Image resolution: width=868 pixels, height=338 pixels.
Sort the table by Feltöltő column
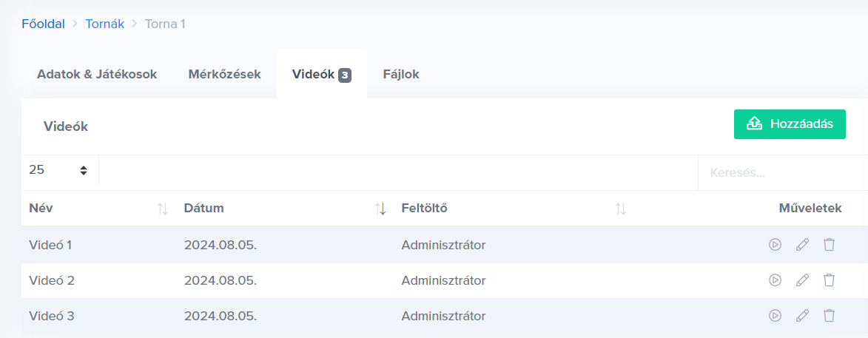621,209
